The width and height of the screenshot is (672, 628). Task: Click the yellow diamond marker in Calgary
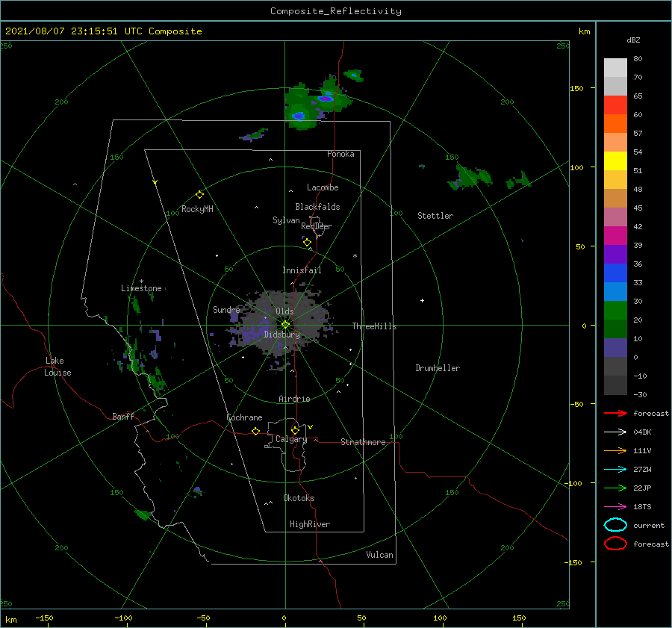coord(295,430)
